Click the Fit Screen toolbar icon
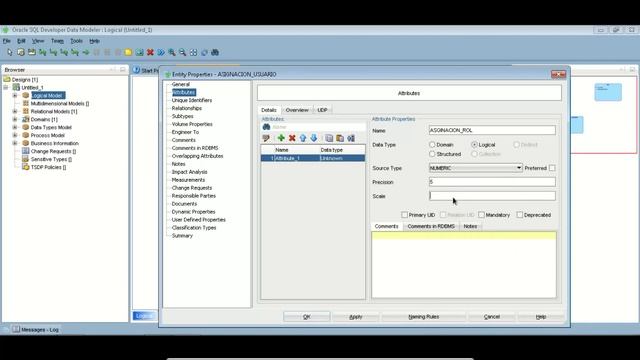Viewport: 640px width, 360px height. [193, 52]
